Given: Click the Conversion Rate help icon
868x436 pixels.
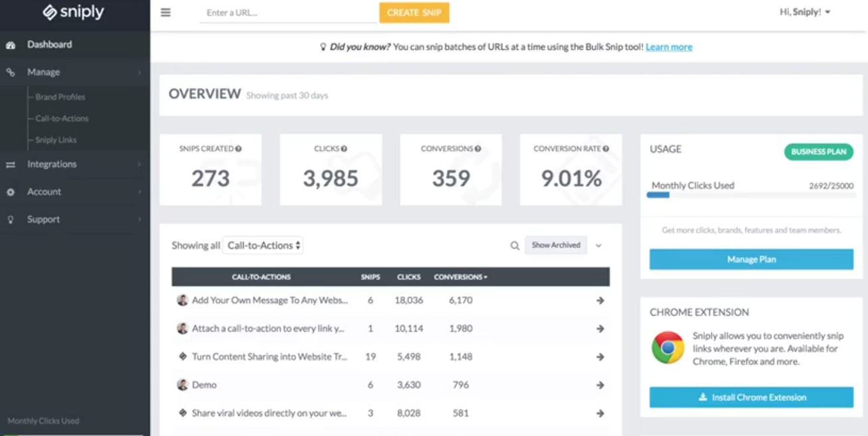Looking at the screenshot, I should [606, 149].
